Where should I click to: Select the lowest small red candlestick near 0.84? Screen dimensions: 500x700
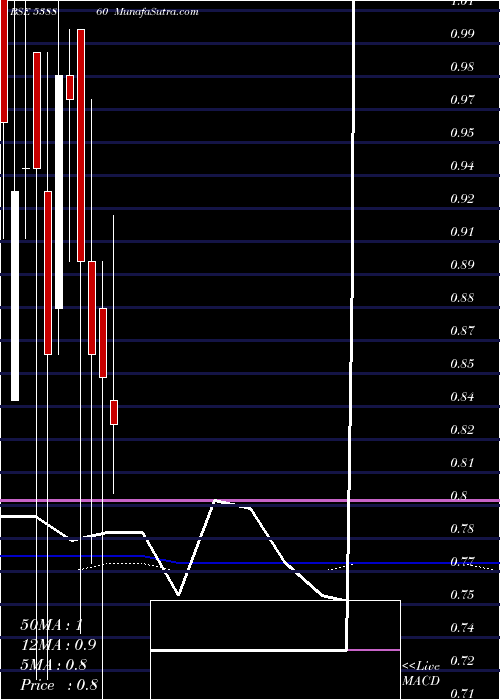coord(114,412)
